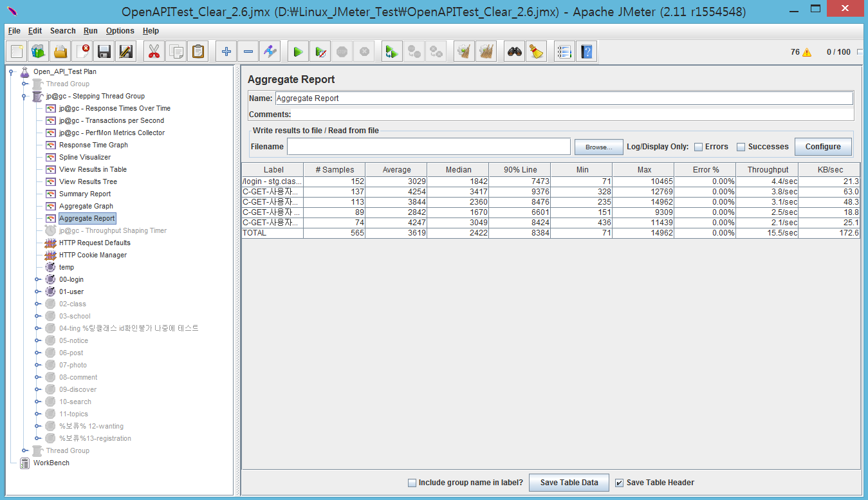
Task: Collapse all tree nodes with minus icon
Action: tap(248, 52)
